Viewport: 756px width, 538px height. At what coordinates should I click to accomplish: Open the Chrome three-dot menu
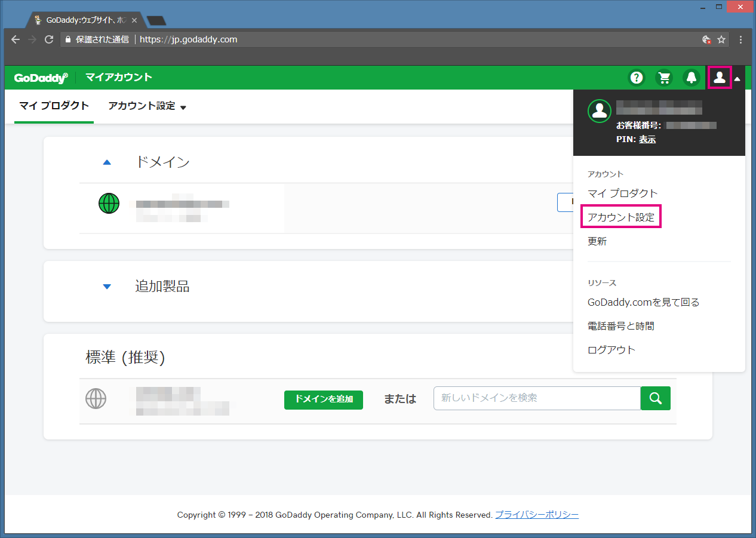pyautogui.click(x=741, y=39)
